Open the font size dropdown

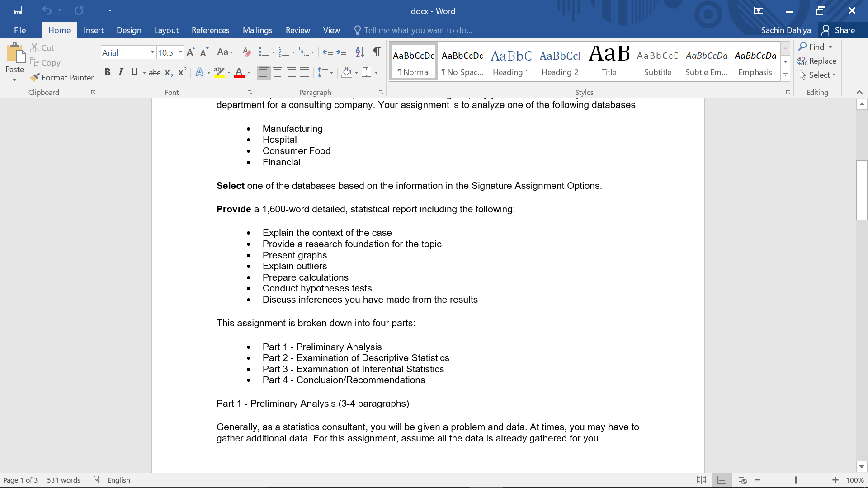coord(180,52)
